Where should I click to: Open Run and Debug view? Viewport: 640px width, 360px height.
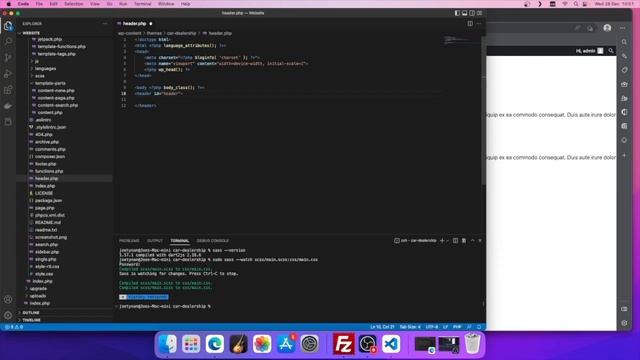(x=8, y=74)
